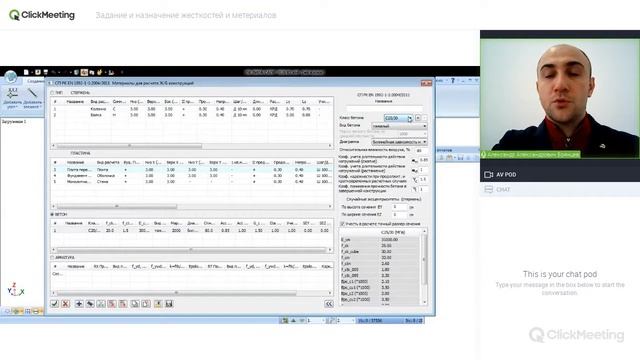Click the presenter webcam video

point(560,98)
